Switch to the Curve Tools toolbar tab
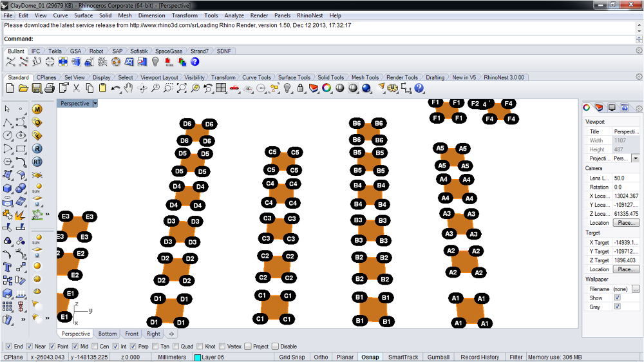Image resolution: width=644 pixels, height=362 pixels. coord(256,77)
